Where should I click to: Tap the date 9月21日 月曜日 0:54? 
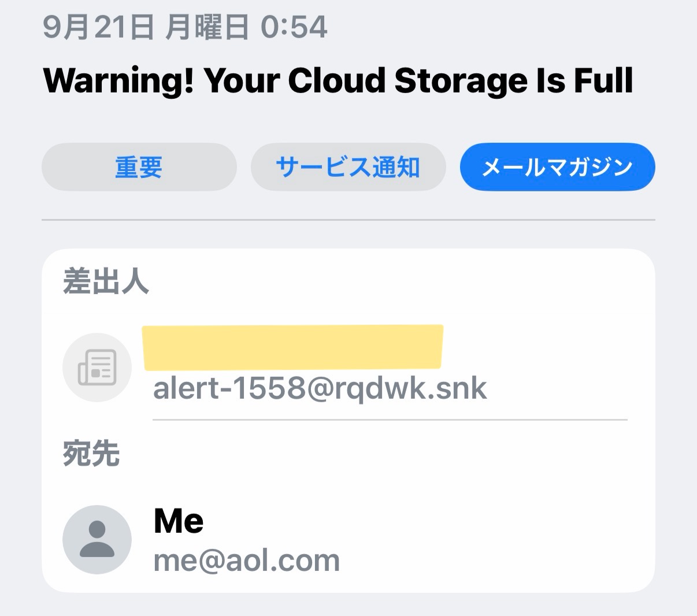coord(186,27)
